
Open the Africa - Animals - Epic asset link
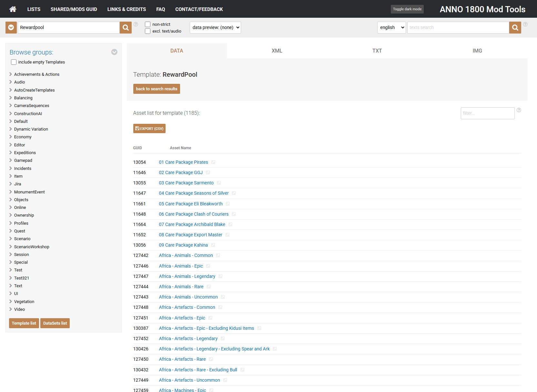[181, 266]
